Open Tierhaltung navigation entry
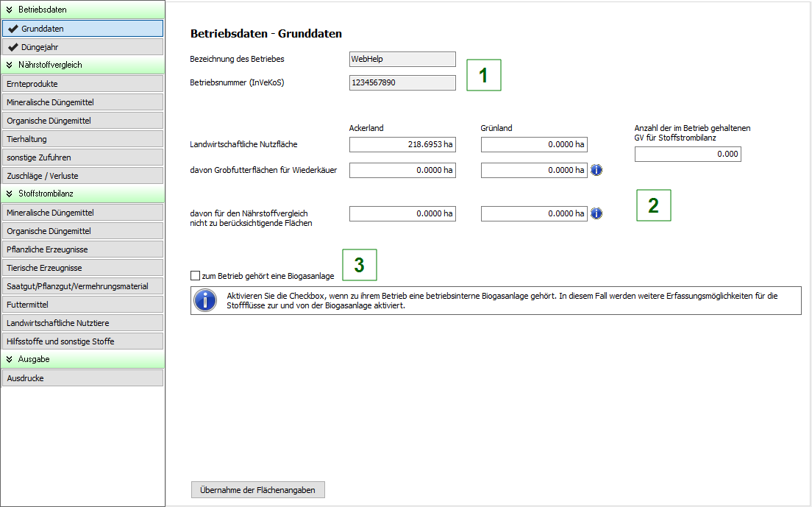The width and height of the screenshot is (812, 507). 82,139
